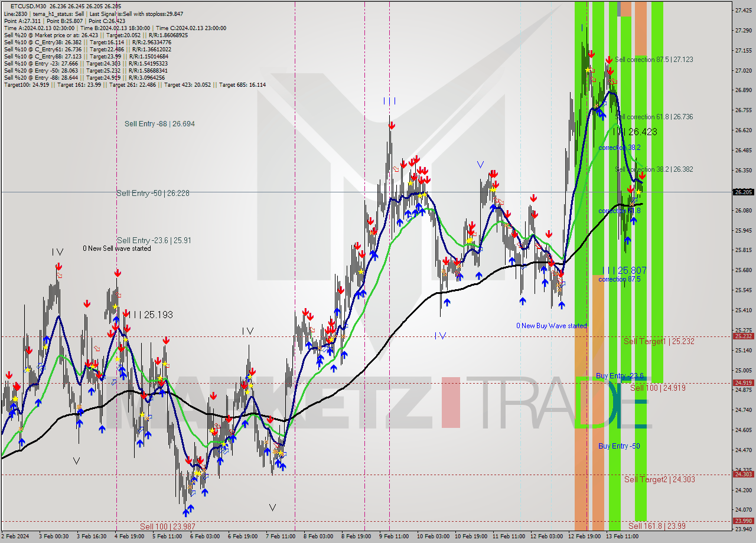Click the 'Time A:2024.02.13 02:30:00' info line

[x=115, y=28]
